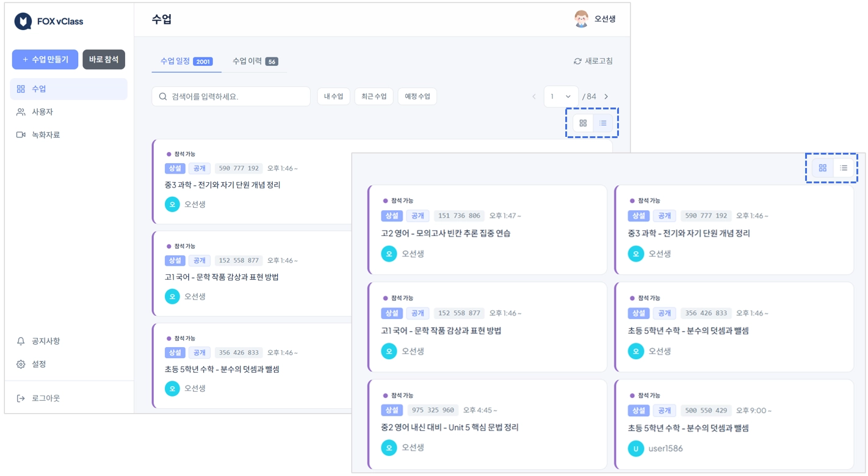The image size is (868, 476).
Task: Click 로그아웃 logout icon in sidebar
Action: (21, 398)
